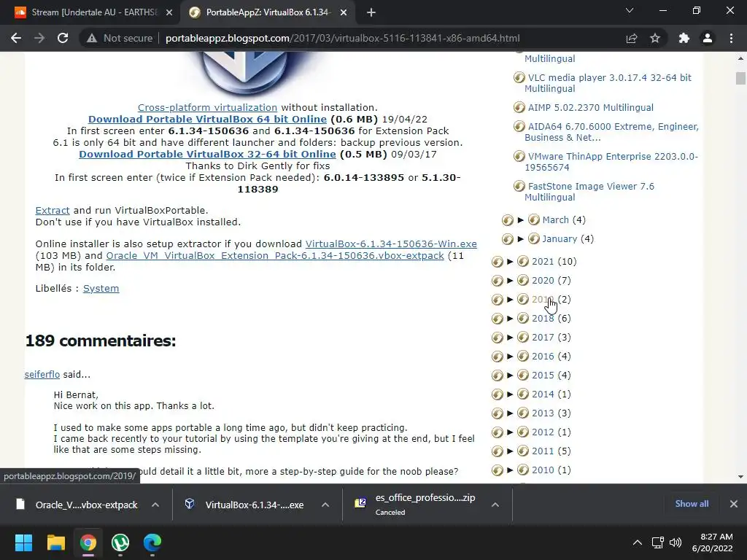747x560 pixels.
Task: Open Chrome's three-dot menu
Action: [731, 38]
